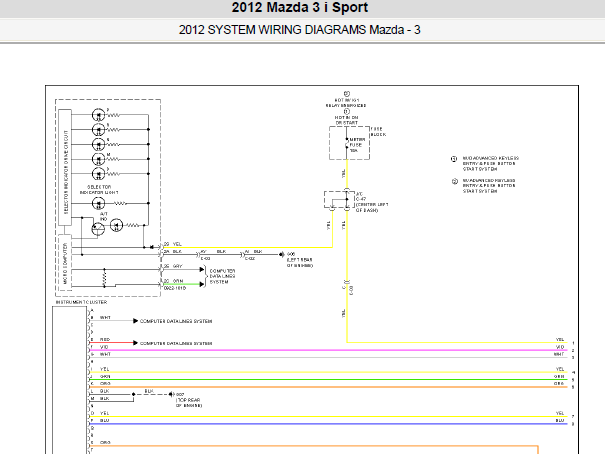The image size is (605, 454).
Task: Click the A/T IND transistor symbol
Action: 98,229
